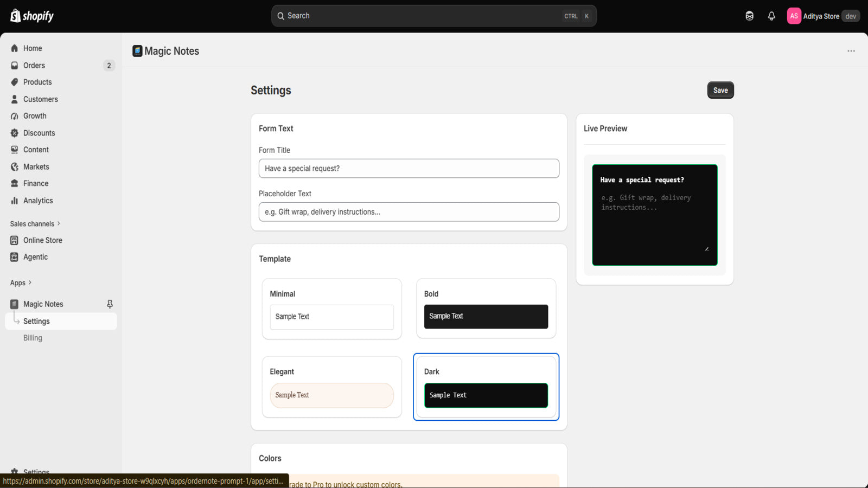Click the Content icon

pyautogui.click(x=15, y=150)
